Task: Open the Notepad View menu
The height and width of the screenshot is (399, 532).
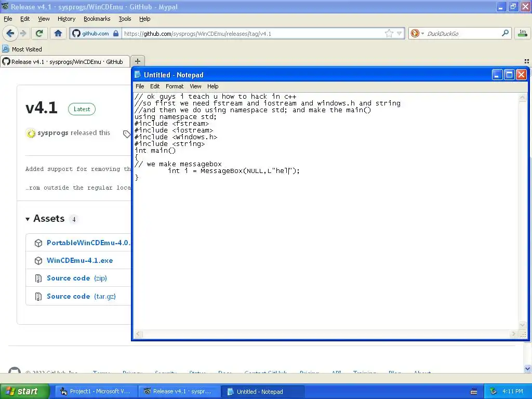Action: (195, 86)
